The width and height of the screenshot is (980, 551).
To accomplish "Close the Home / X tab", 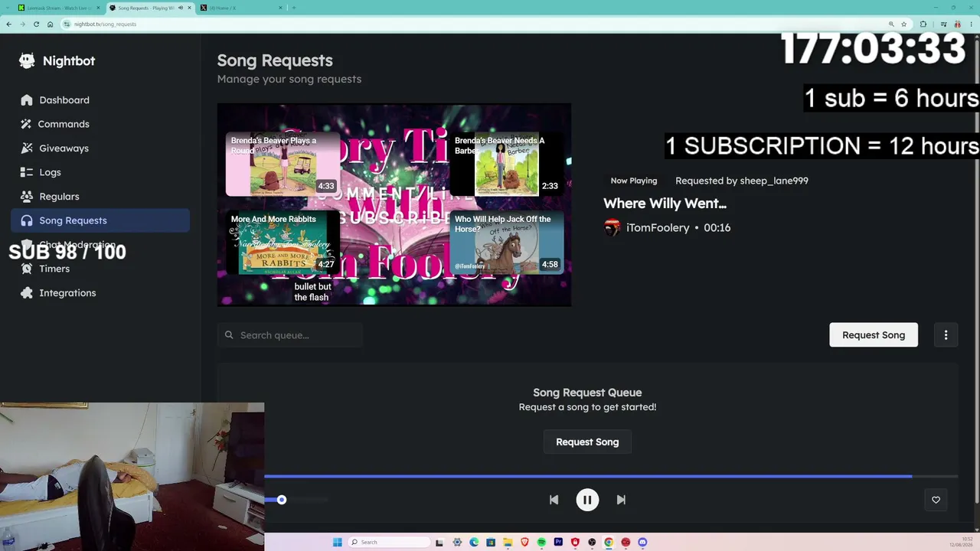I will (280, 8).
